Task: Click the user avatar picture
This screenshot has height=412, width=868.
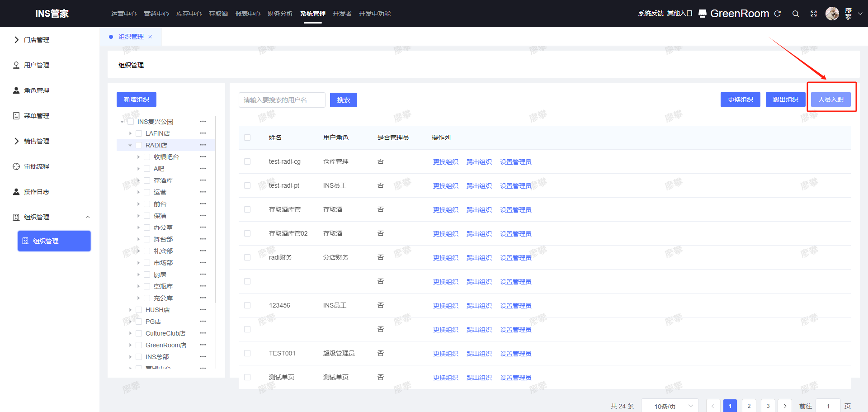Action: (832, 14)
